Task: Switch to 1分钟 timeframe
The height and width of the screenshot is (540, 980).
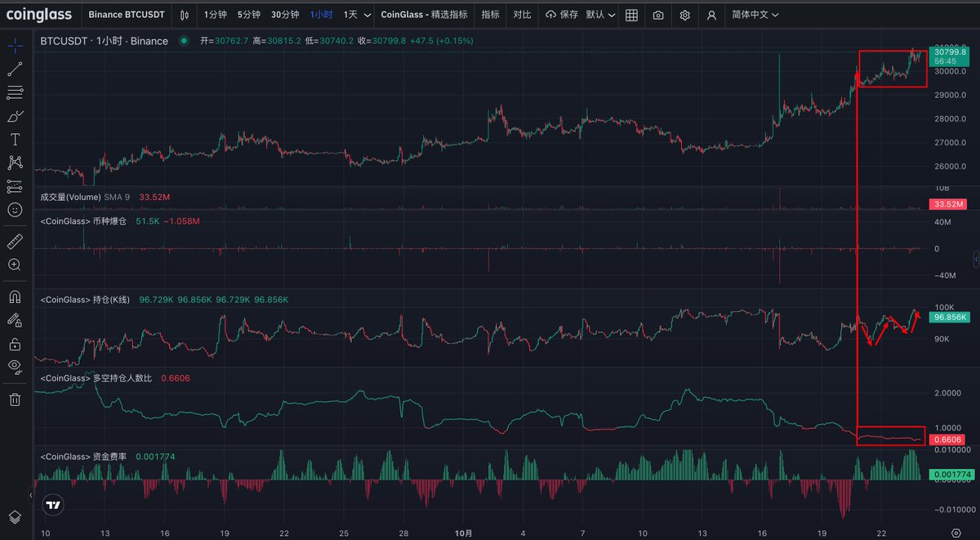Action: (216, 15)
